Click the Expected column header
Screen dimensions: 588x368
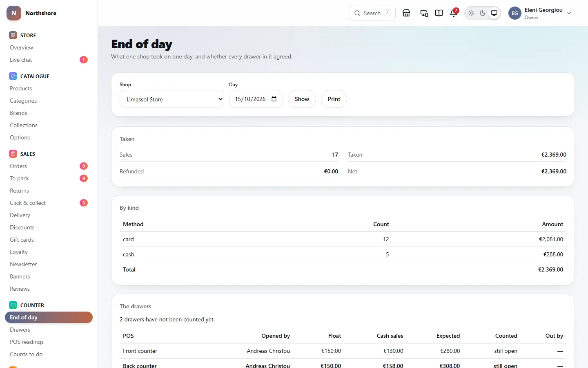tap(448, 336)
